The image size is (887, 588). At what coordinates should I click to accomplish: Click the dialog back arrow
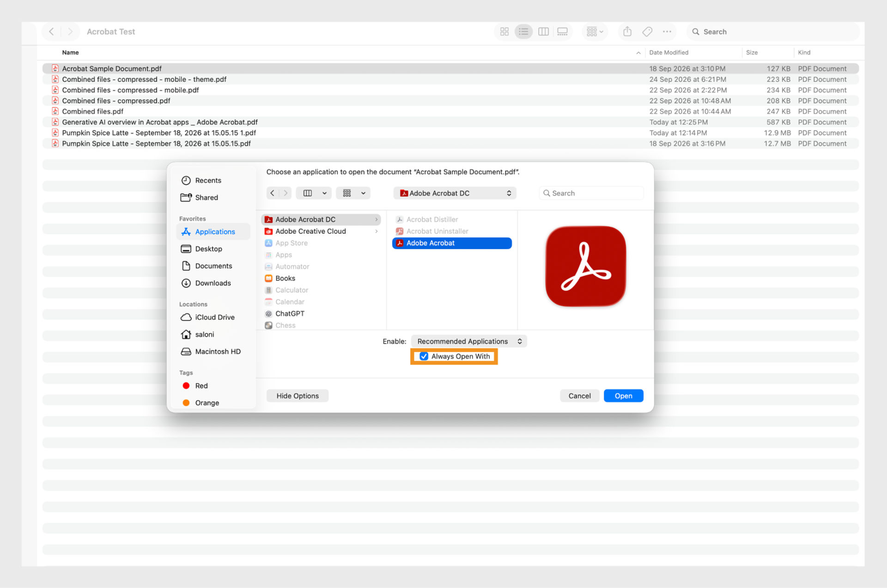click(273, 193)
